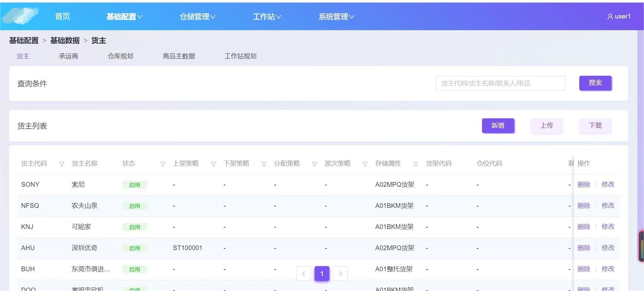The height and width of the screenshot is (291, 644).
Task: Click the SONY owner code cell
Action: point(30,185)
